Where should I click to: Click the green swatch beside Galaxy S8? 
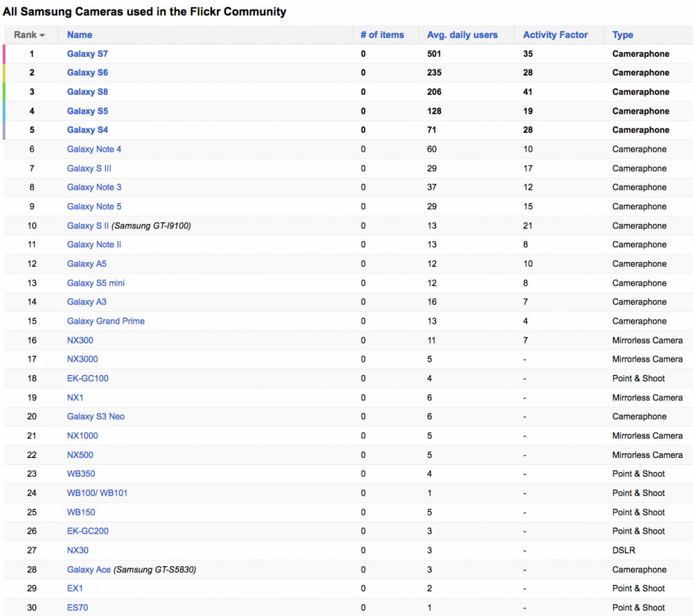coord(4,92)
